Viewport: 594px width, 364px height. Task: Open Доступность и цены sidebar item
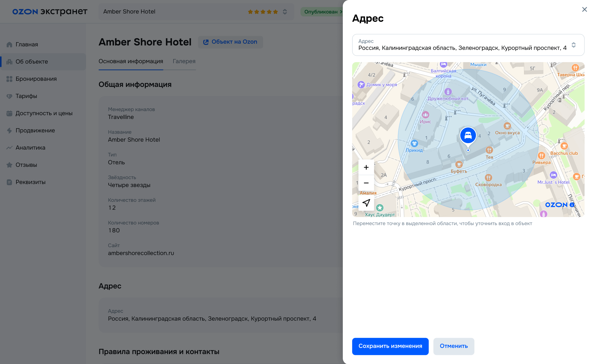pos(44,113)
